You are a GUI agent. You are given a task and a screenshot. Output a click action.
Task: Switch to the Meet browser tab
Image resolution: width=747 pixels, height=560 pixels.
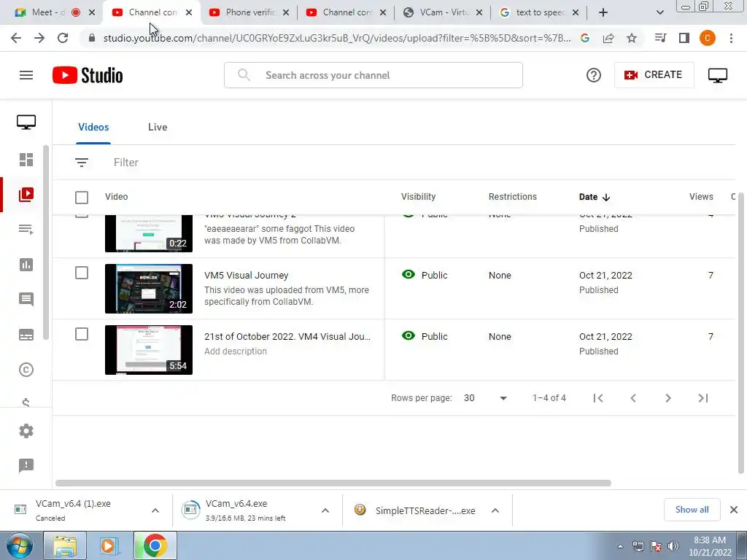point(53,12)
